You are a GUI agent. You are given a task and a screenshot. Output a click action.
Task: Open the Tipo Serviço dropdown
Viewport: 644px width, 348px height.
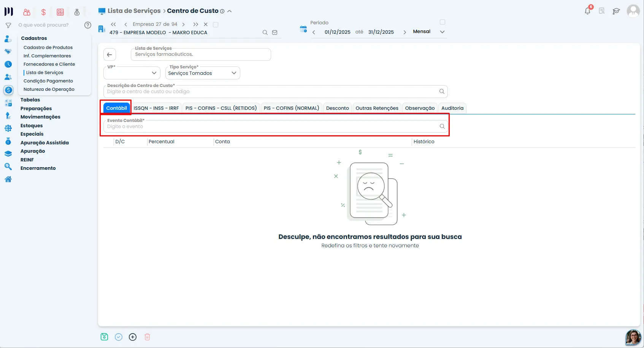click(x=203, y=73)
